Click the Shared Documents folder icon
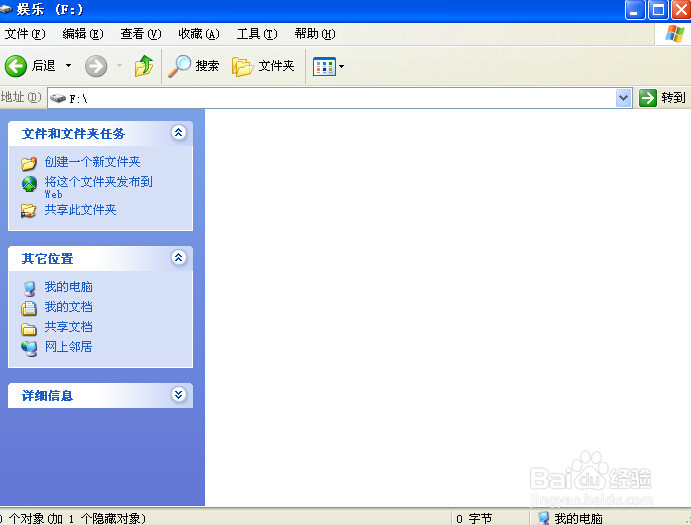The image size is (691, 525). (x=29, y=329)
